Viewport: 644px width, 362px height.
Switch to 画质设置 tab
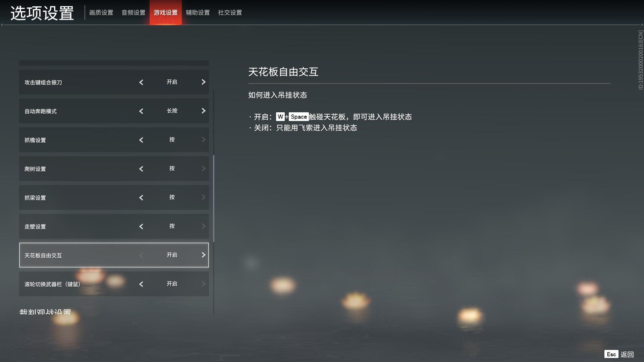click(101, 13)
